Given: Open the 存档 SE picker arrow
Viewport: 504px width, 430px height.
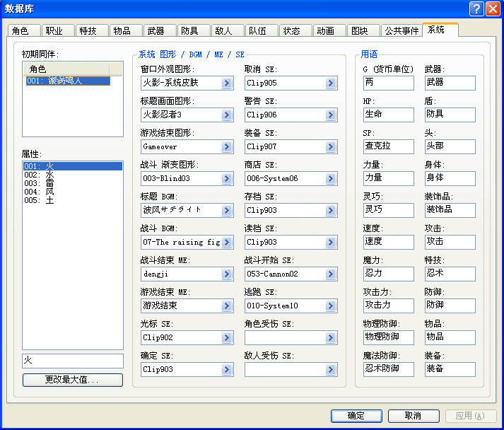Looking at the screenshot, I should click(330, 210).
